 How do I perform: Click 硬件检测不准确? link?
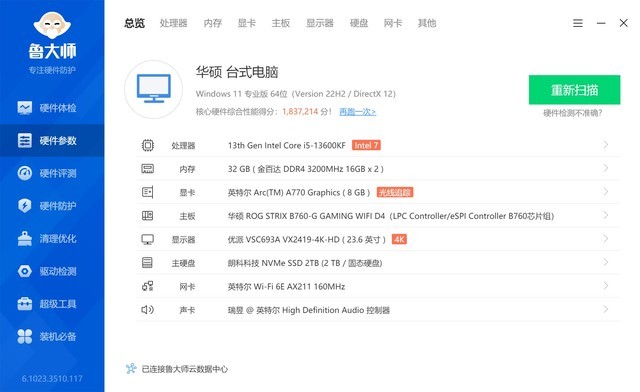[573, 113]
